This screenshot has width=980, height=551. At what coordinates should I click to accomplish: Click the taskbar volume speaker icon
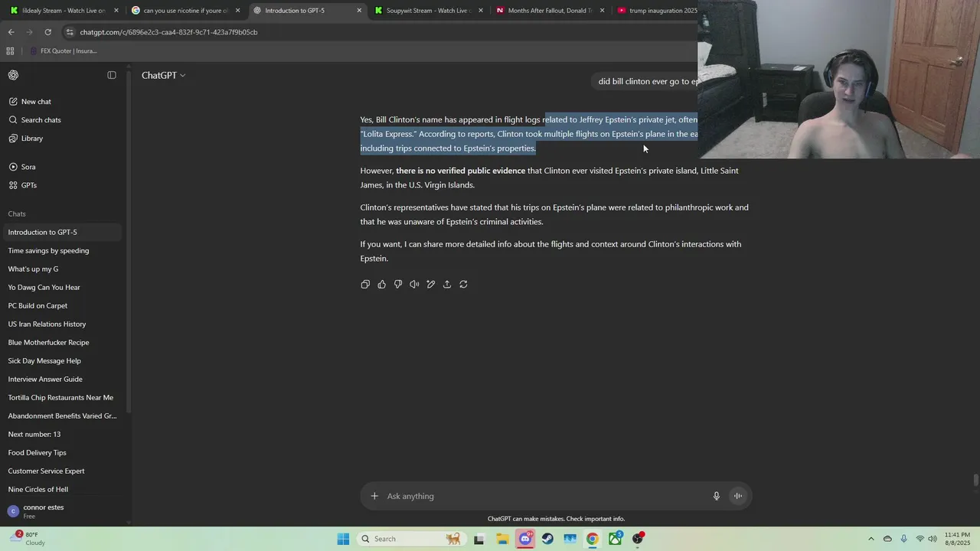(933, 539)
